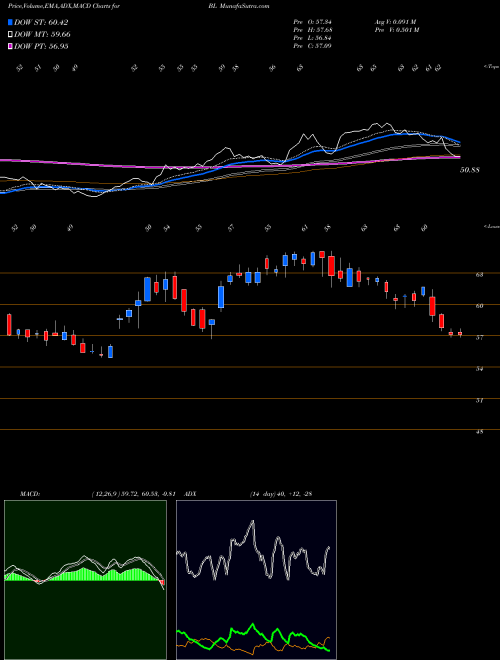This screenshot has height=660, width=500.
Task: Click the Pre L: 56.84 value
Action: [312, 38]
